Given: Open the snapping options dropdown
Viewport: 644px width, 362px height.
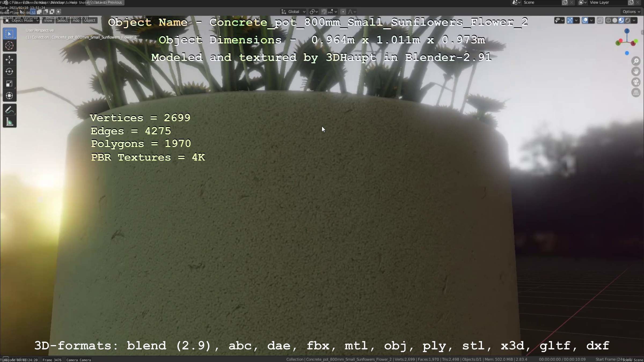Looking at the screenshot, I should click(x=333, y=12).
